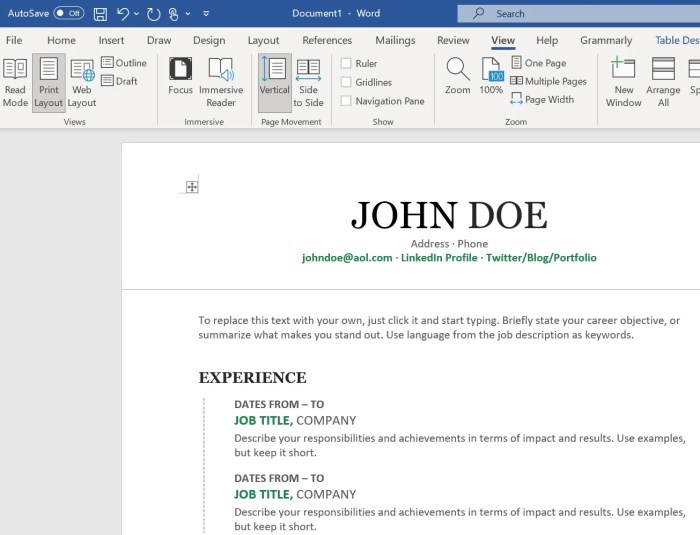Set zoom to 100%

[x=491, y=76]
